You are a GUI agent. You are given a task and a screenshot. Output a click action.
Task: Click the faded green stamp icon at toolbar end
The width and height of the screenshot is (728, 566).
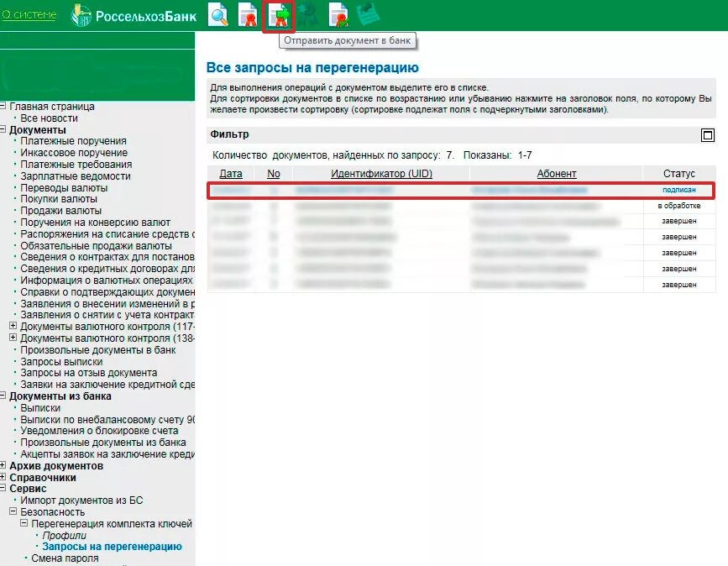tap(368, 14)
